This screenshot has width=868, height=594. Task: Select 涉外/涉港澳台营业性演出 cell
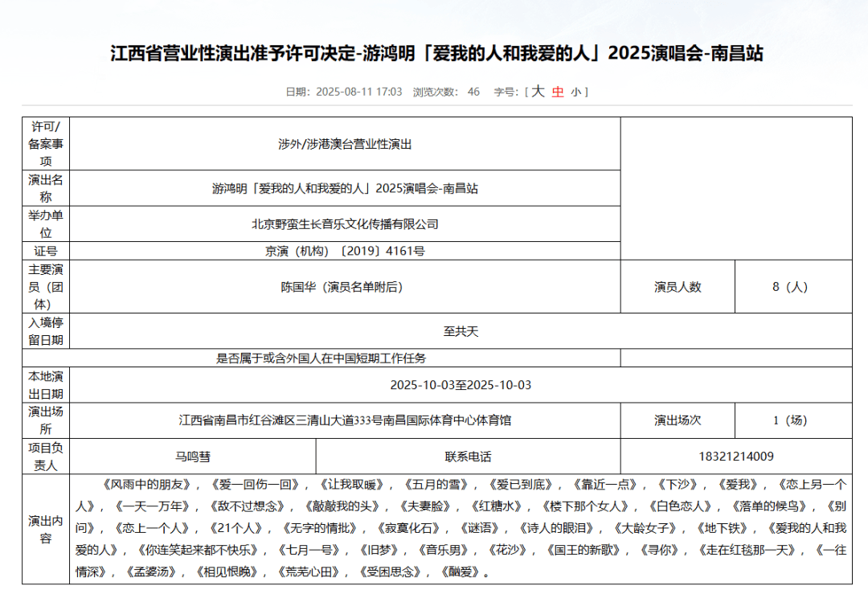click(345, 144)
